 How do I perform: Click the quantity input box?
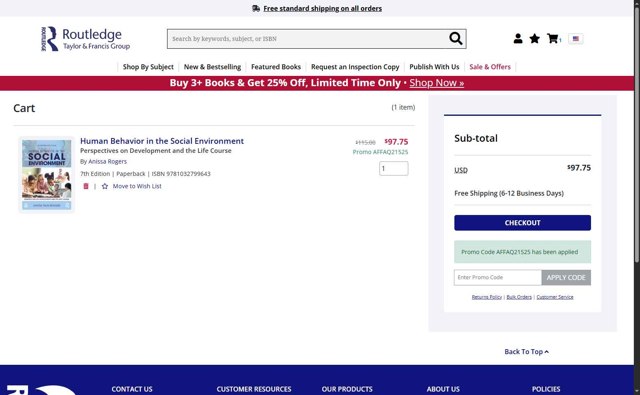coord(393,169)
